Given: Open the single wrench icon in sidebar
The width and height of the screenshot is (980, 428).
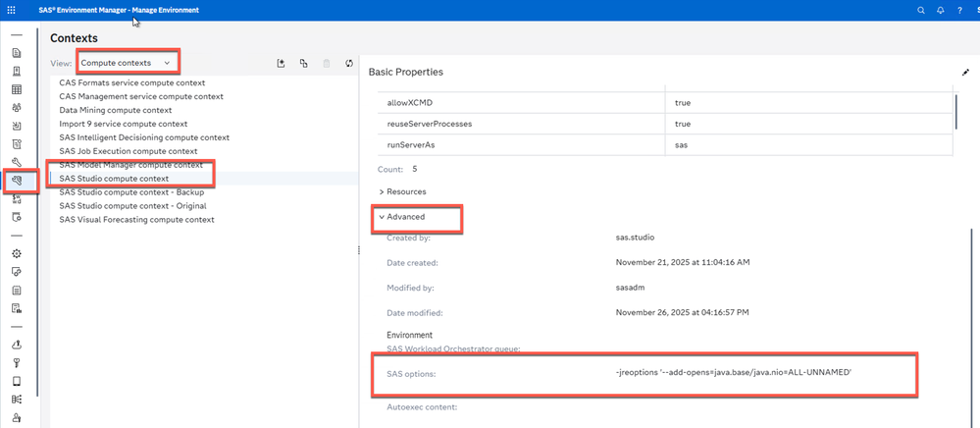Looking at the screenshot, I should pyautogui.click(x=17, y=163).
